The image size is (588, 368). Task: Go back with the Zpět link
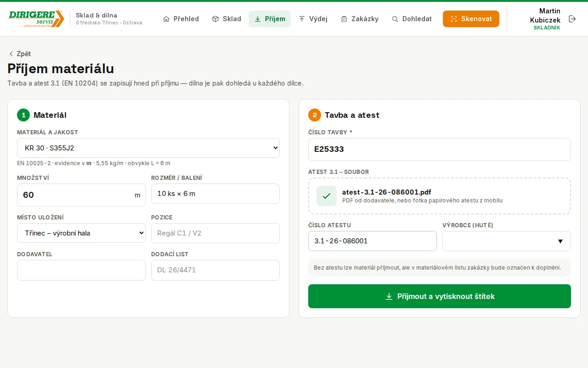[x=20, y=54]
